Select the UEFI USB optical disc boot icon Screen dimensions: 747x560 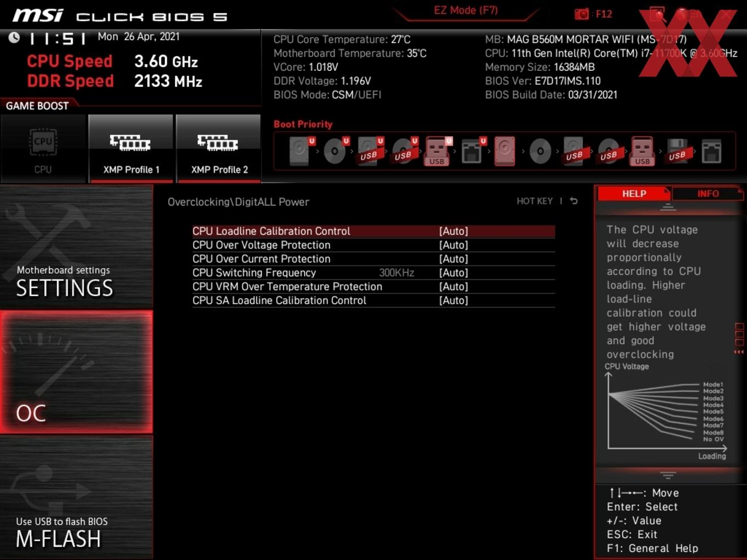404,151
